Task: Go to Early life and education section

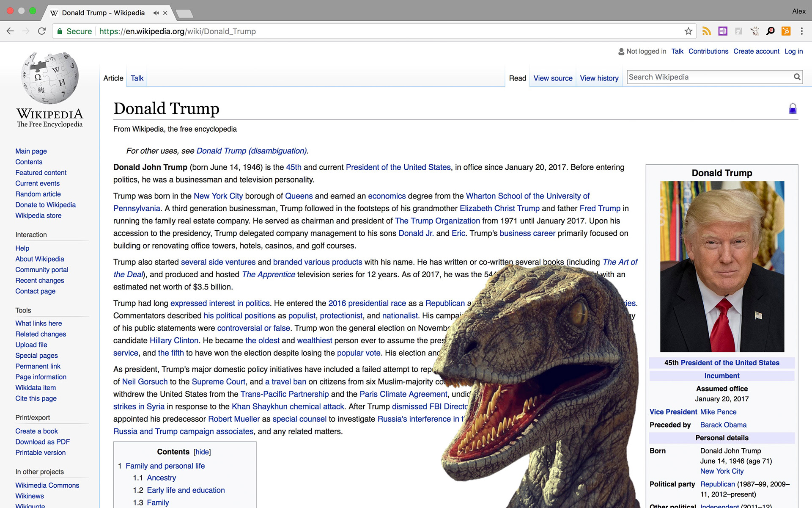Action: pos(186,490)
